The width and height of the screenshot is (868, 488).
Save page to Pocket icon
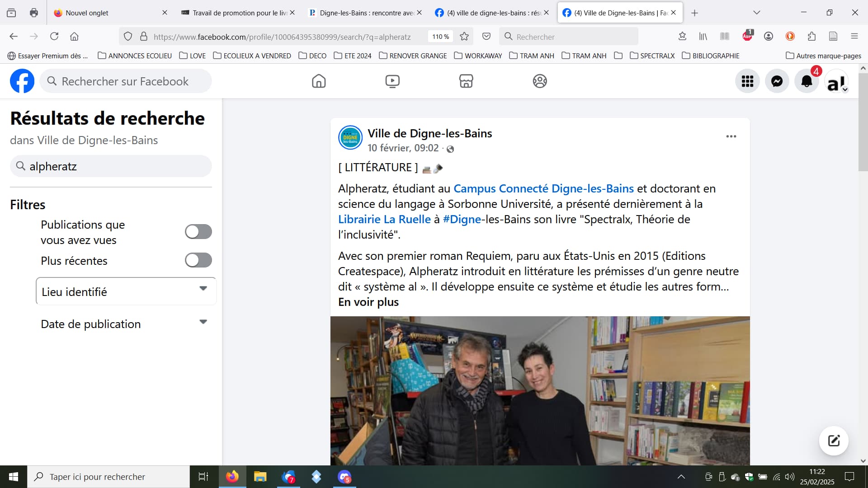click(486, 37)
